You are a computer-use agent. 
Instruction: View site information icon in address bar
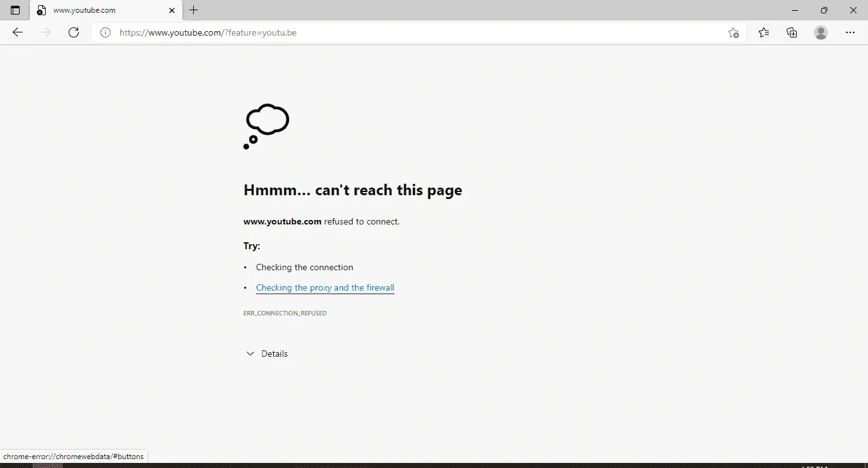tap(105, 32)
